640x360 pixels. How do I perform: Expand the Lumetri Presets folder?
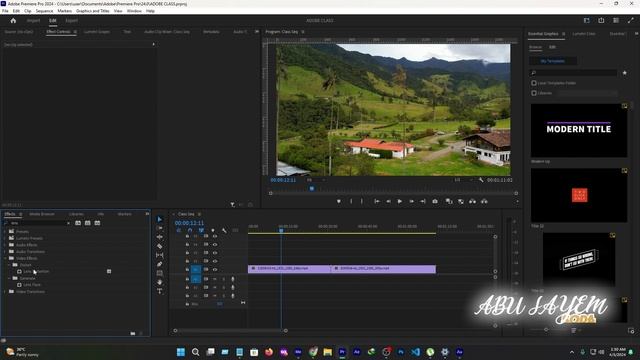[5, 238]
